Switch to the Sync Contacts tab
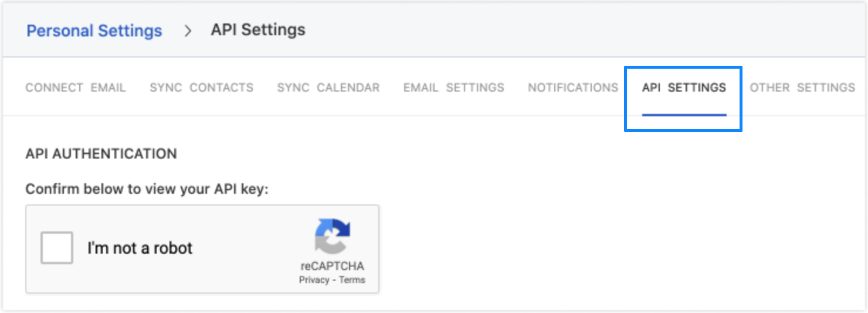Screen dimensions: 868x313 (x=202, y=87)
